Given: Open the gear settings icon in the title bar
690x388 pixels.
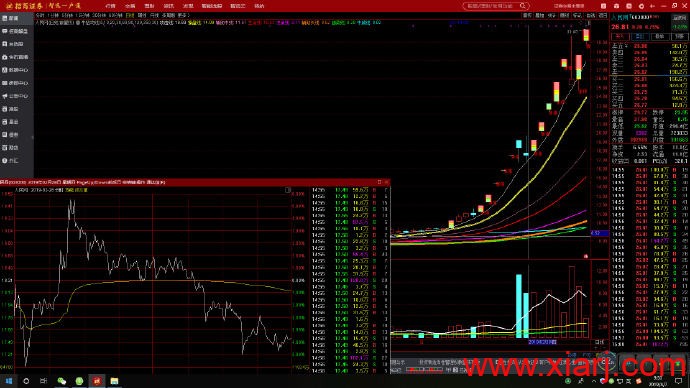Looking at the screenshot, I should coord(641,6).
